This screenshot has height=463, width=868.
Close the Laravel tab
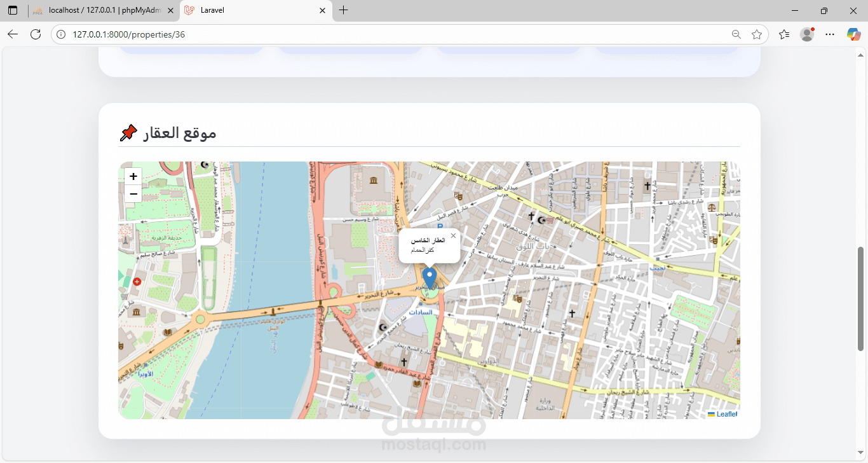pos(322,10)
